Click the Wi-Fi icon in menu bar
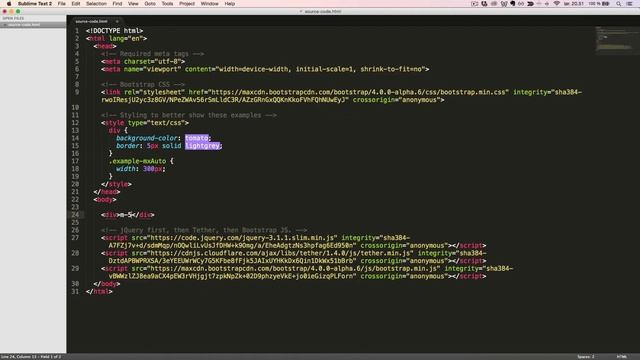Screen dimensions: 640x360 coord(556,4)
